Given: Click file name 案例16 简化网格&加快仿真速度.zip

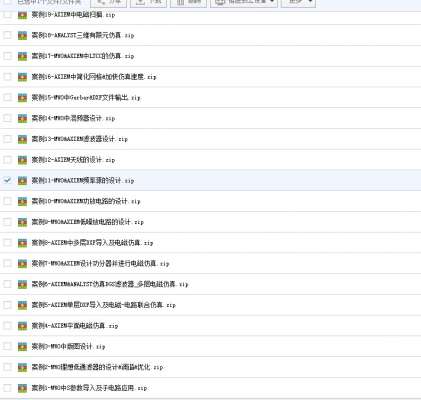Looking at the screenshot, I should 94,77.
